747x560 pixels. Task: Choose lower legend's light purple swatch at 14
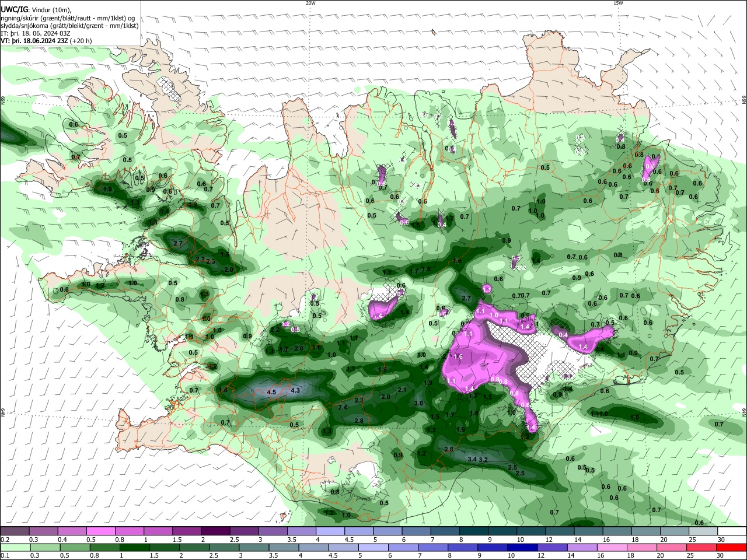click(x=583, y=547)
